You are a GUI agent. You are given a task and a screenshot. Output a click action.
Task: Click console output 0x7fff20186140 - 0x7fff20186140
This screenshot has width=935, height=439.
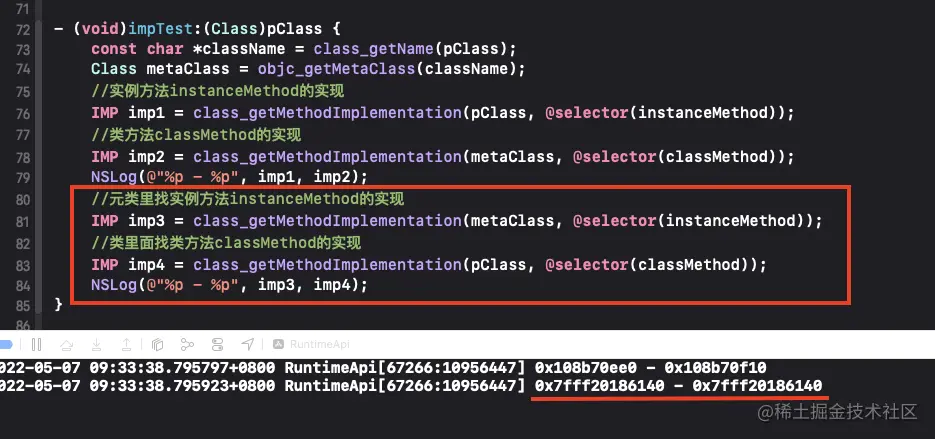click(x=678, y=386)
